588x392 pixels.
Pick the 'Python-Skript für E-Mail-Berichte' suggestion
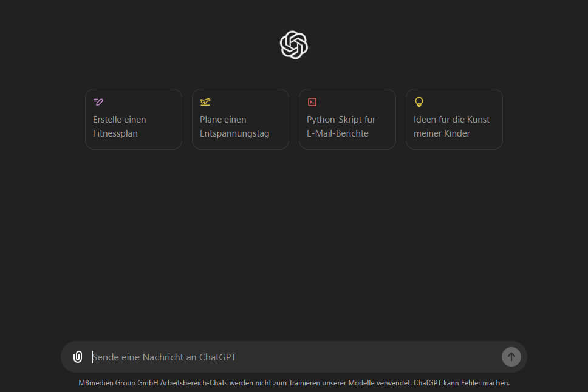[347, 120]
